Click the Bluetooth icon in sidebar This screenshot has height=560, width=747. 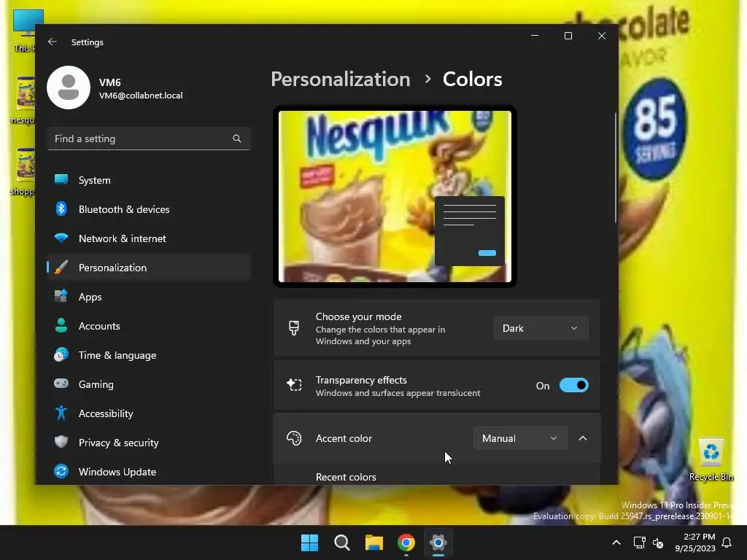click(61, 209)
